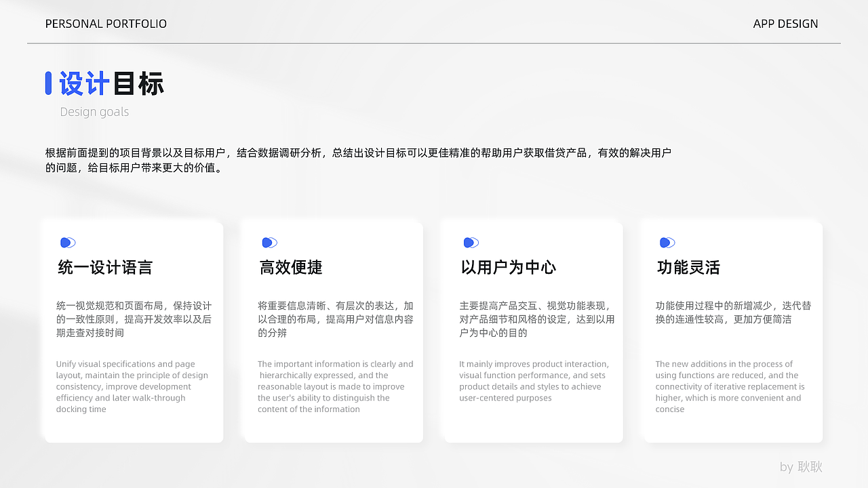
Task: Collapse the introductory paragraph above the cards
Action: click(x=358, y=160)
